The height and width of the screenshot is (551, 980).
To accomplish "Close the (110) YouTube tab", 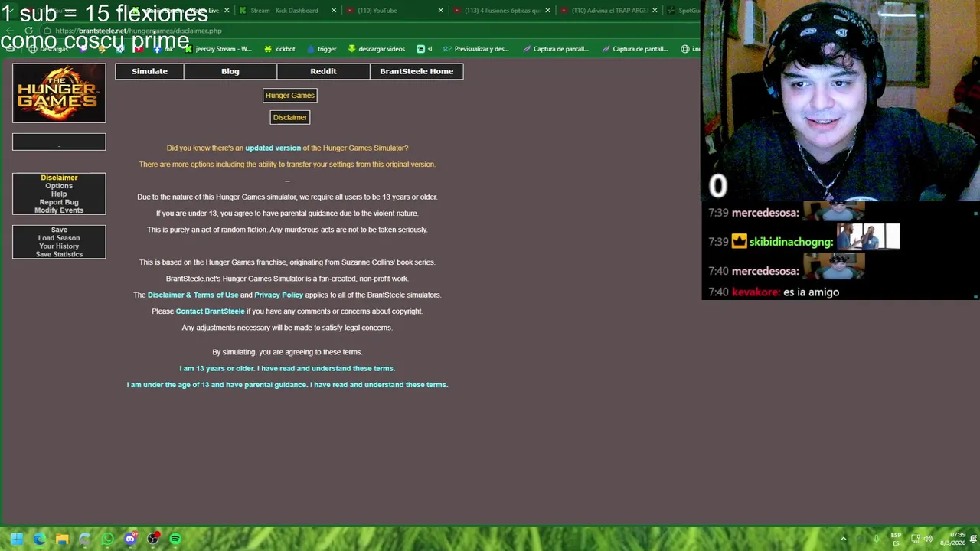I will pos(441,11).
